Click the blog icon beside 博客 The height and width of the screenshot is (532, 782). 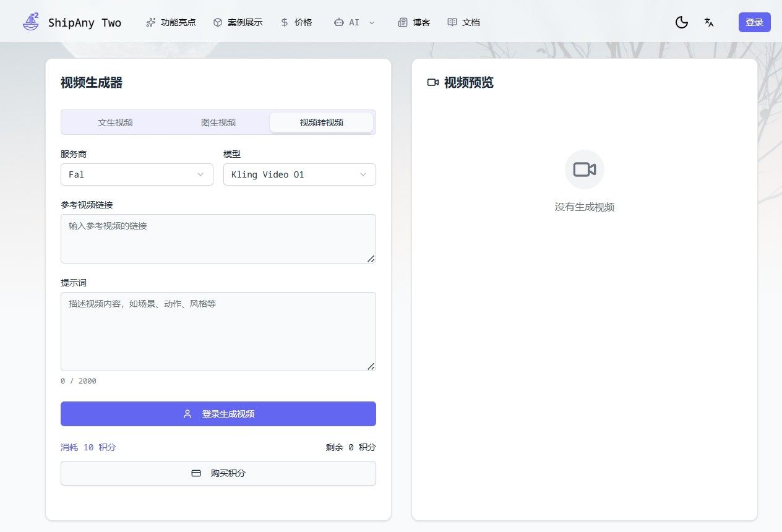point(403,22)
